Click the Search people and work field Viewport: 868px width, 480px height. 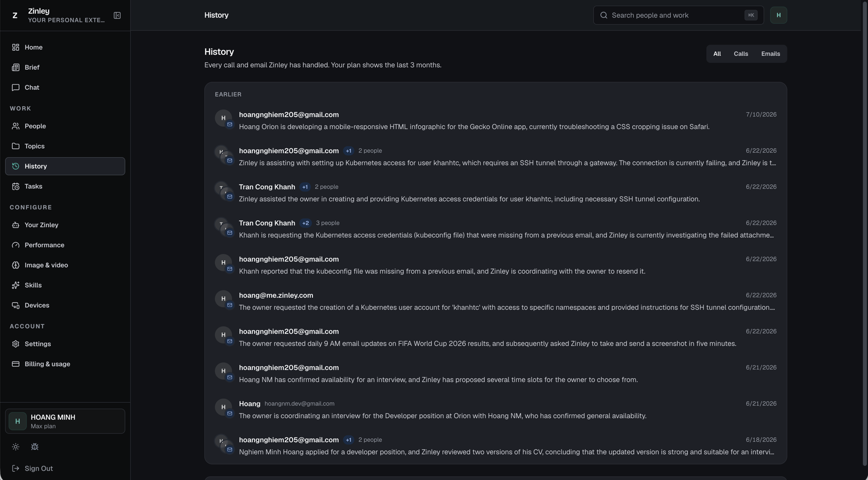coord(678,15)
